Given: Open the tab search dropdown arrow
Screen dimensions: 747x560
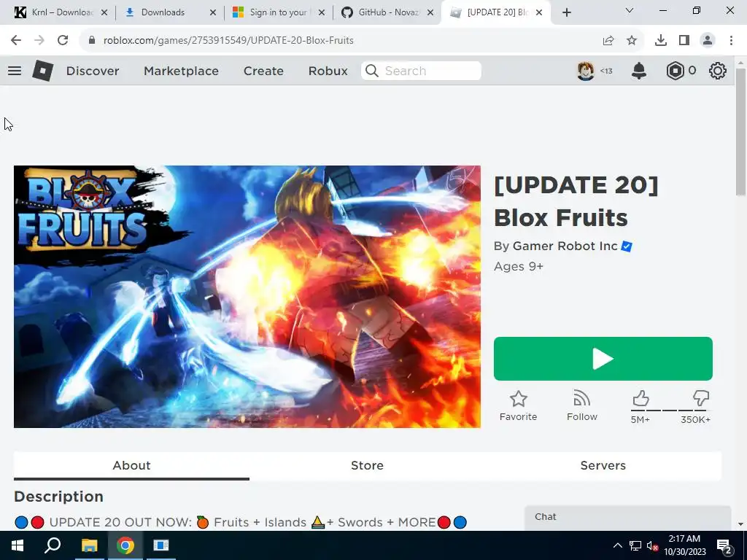Looking at the screenshot, I should click(x=630, y=10).
